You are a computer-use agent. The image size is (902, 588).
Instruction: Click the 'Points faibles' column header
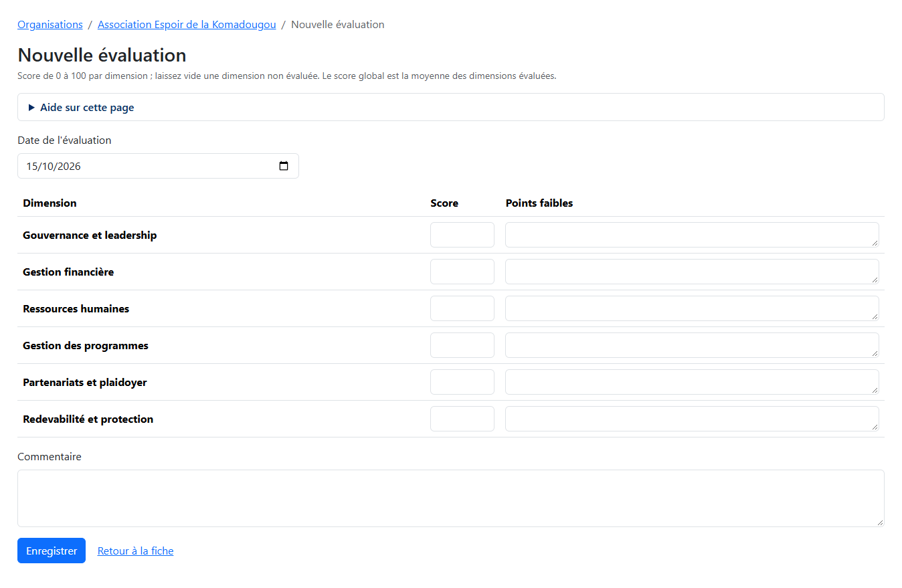(539, 203)
